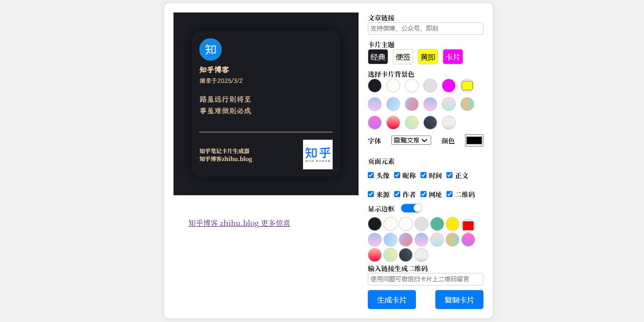Uncheck the 时间 time checkbox
The height and width of the screenshot is (322, 644).
(423, 175)
